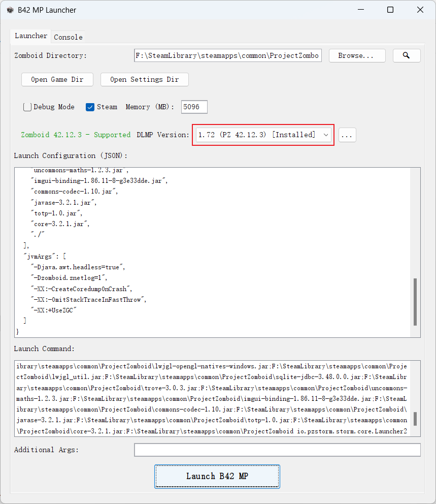Screen dimensions: 436x504
Task: Select the Launcher tab
Action: (31, 36)
